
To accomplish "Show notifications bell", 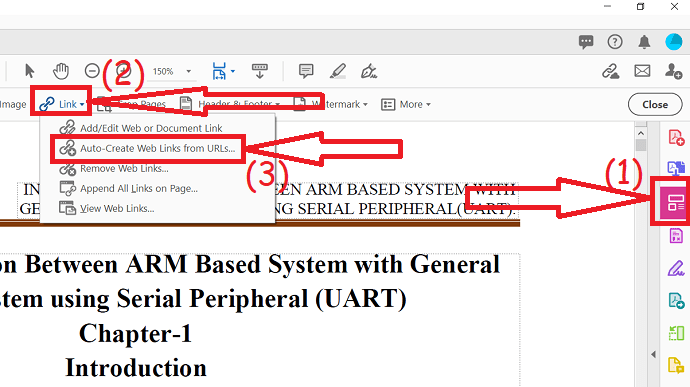I will (x=644, y=42).
